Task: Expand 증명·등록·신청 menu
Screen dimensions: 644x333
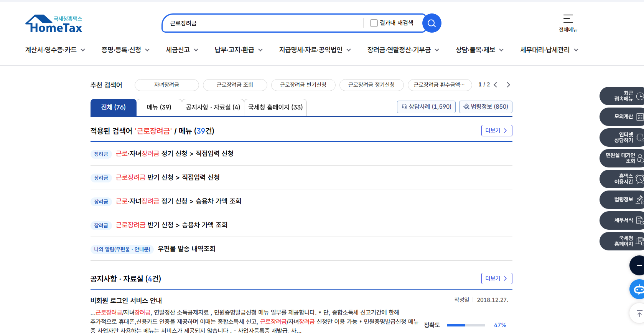Action: tap(125, 50)
